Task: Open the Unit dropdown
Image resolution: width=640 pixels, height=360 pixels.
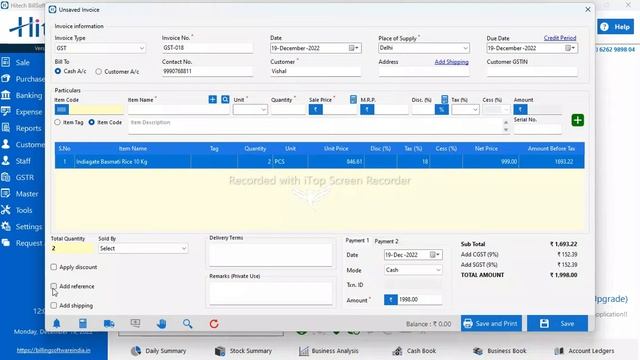Action: point(263,109)
